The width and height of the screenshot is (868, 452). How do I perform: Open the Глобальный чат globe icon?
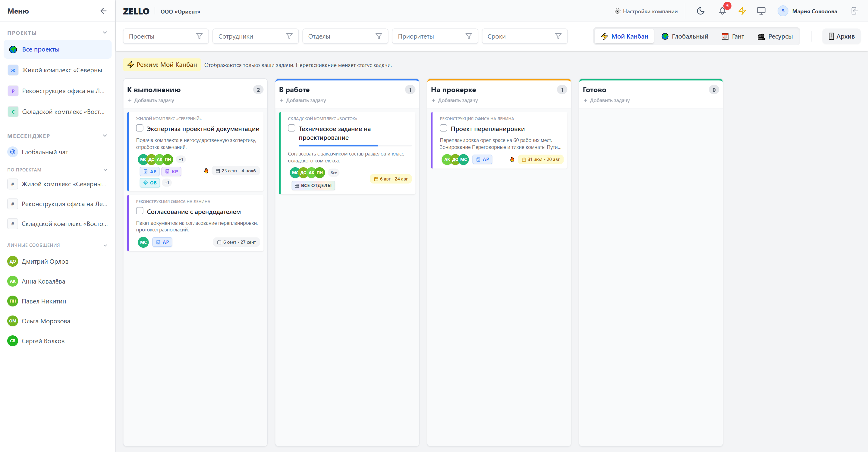[x=12, y=152]
